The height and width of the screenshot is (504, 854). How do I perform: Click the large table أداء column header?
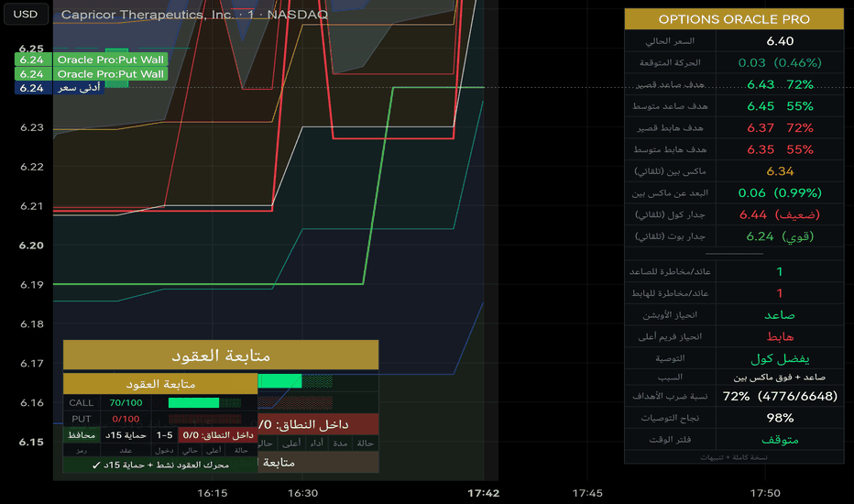[316, 443]
